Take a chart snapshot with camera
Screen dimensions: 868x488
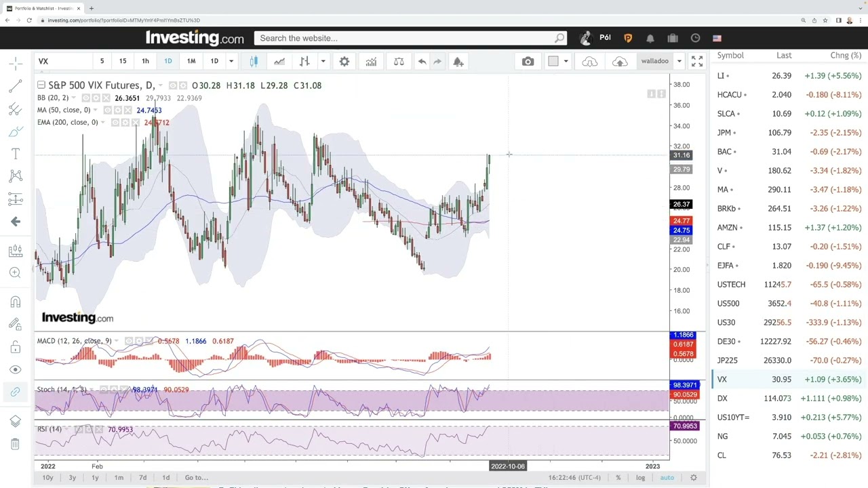(528, 62)
